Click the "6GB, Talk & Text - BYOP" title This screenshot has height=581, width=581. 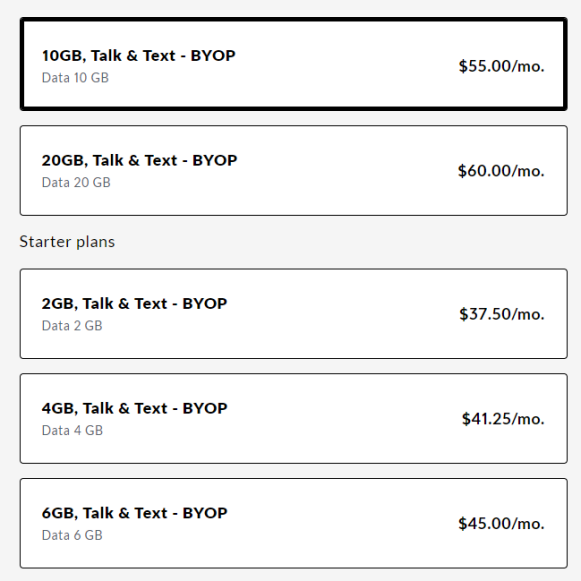(x=135, y=514)
